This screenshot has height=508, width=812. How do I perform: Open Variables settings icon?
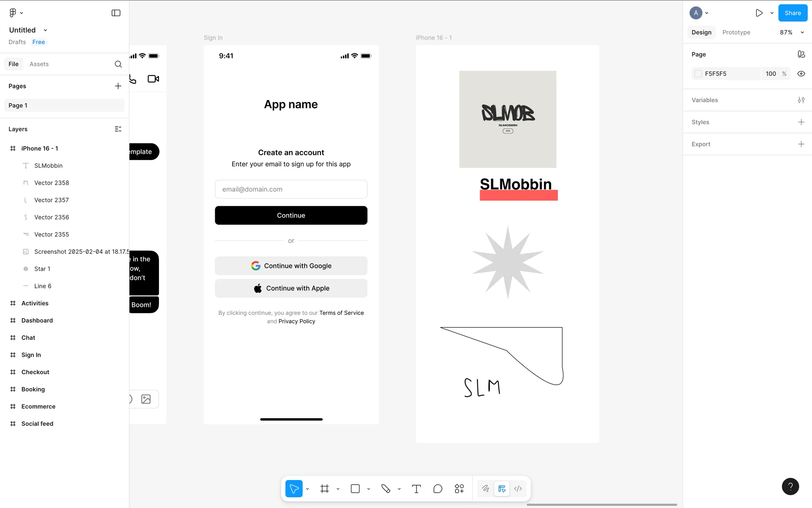pos(801,100)
